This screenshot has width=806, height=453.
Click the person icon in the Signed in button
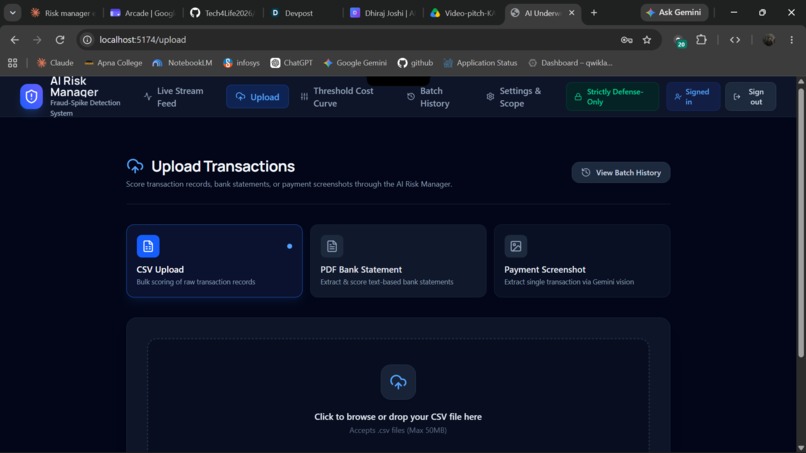coord(678,97)
